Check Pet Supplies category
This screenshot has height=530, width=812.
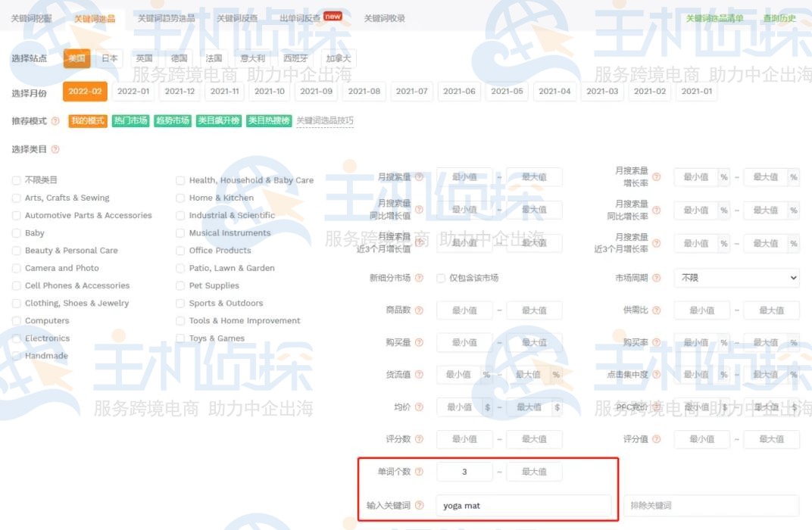point(180,285)
